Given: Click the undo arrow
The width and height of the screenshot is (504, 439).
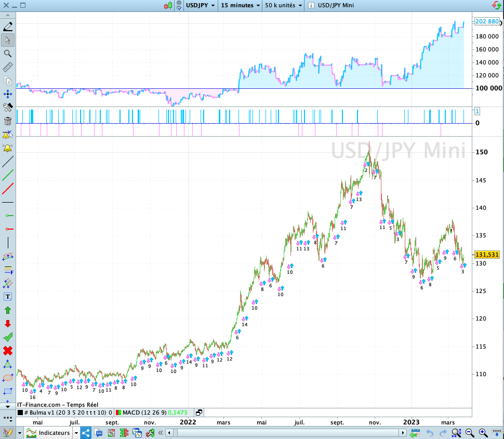Looking at the screenshot, I should (430, 433).
